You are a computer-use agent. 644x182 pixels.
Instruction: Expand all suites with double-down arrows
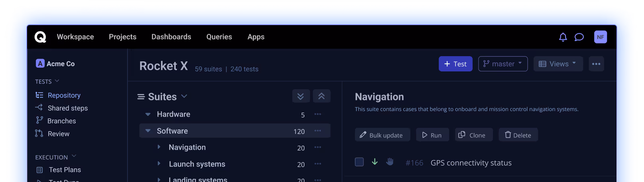click(x=301, y=96)
